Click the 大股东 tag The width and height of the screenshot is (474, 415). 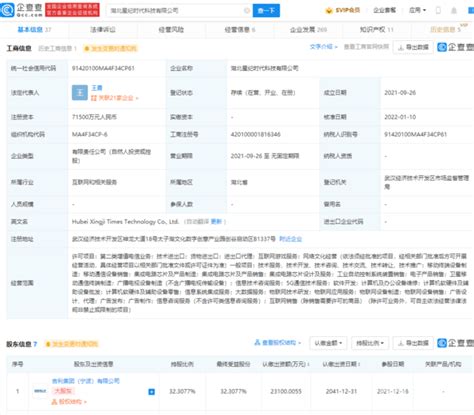point(63,391)
